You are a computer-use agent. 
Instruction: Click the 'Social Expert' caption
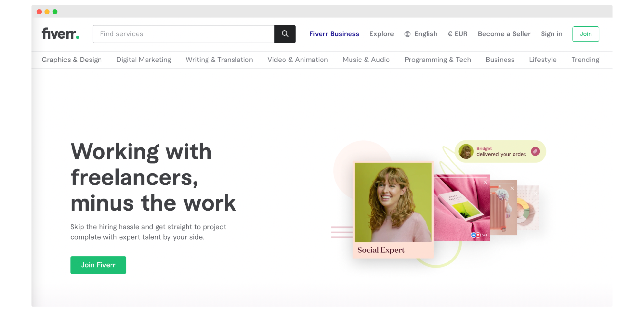381,250
